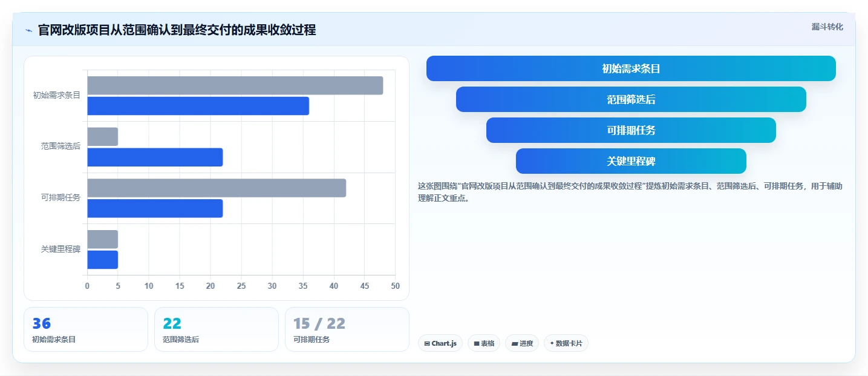Click the gray bar for 关键里程碑

tap(103, 239)
